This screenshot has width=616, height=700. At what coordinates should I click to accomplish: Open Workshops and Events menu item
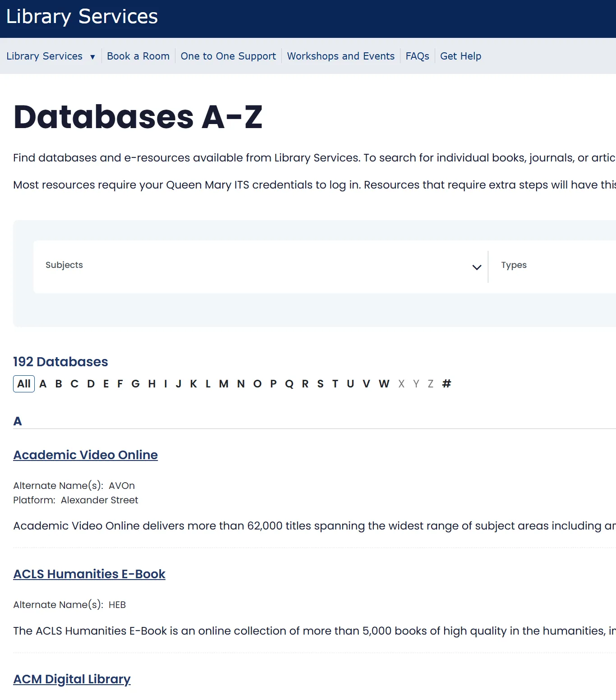click(x=341, y=56)
